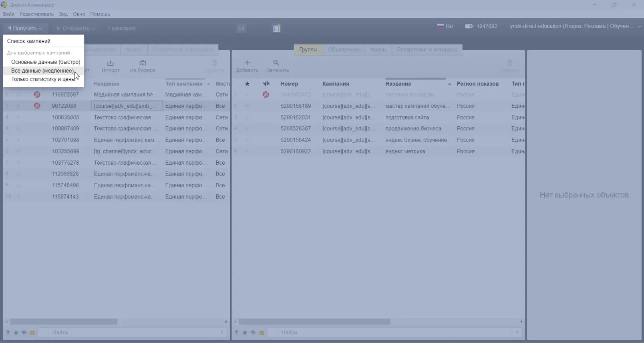The image size is (644, 343).
Task: Switch to the Группы tab
Action: tap(308, 49)
